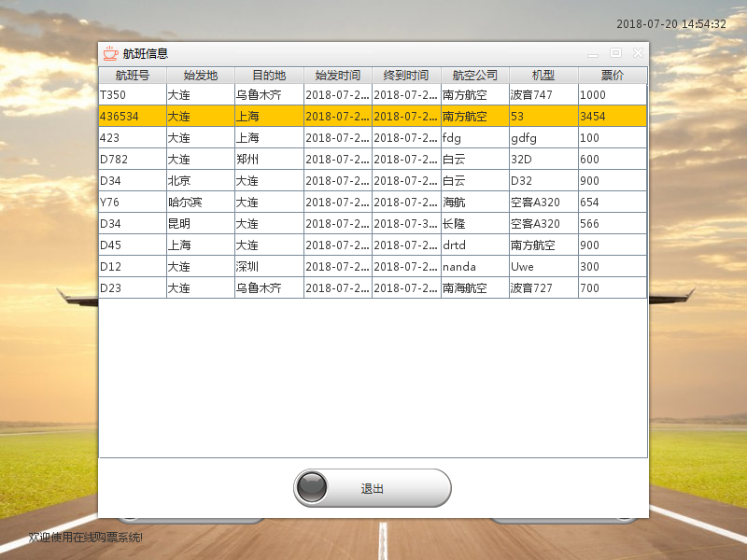Select flight number cell Y76

click(133, 202)
